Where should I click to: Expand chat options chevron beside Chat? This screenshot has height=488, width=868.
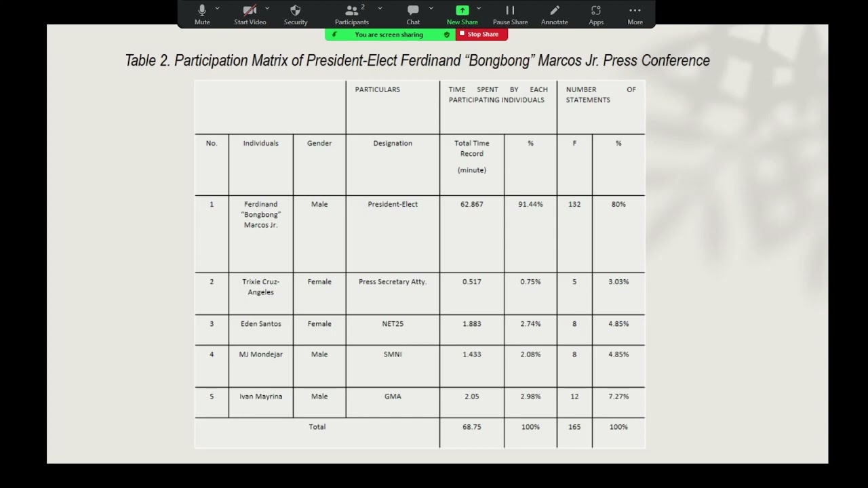point(431,8)
